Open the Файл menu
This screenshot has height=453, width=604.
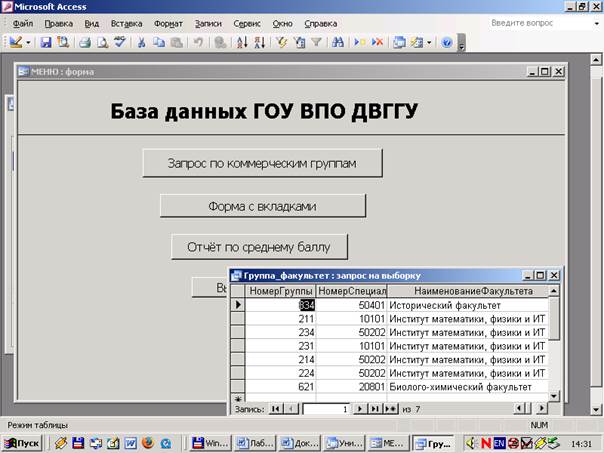point(23,23)
